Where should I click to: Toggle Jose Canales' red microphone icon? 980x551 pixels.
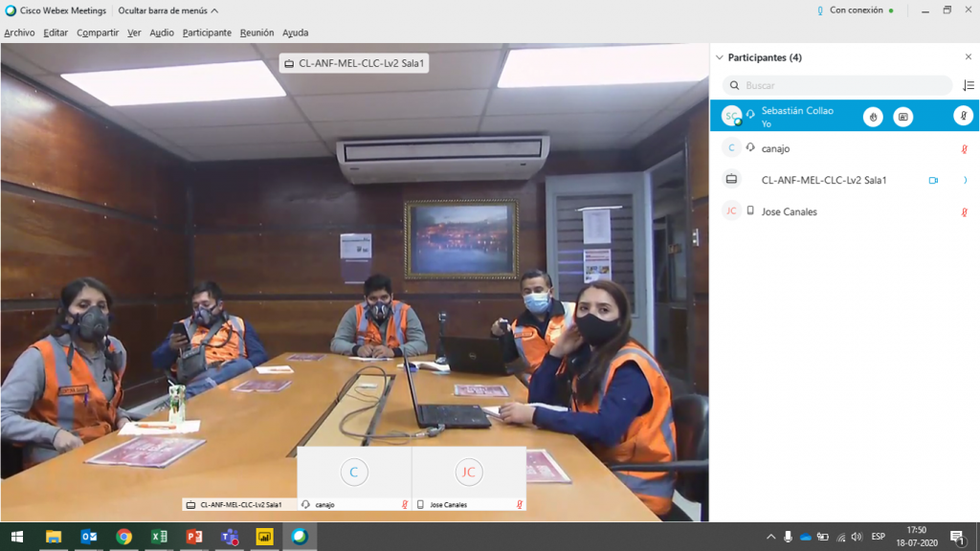(x=965, y=211)
